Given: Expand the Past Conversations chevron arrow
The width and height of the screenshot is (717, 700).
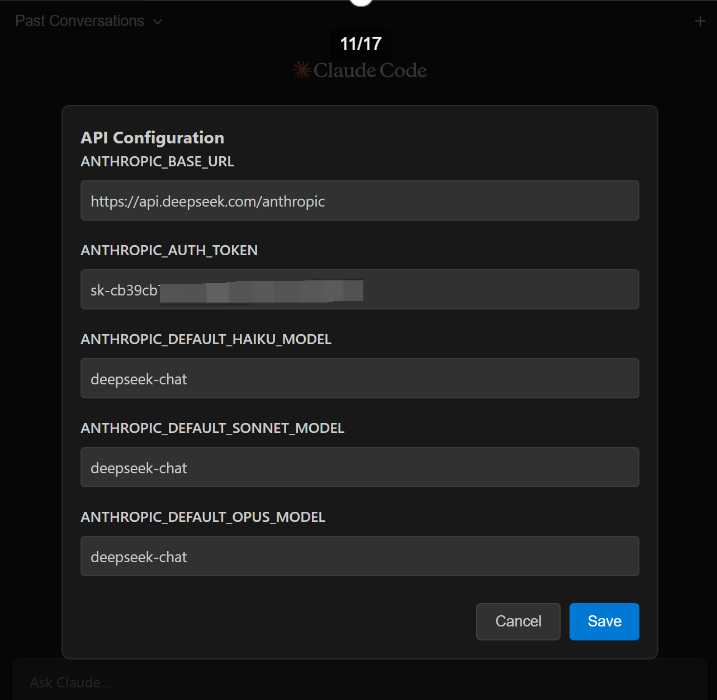Looking at the screenshot, I should click(x=158, y=21).
